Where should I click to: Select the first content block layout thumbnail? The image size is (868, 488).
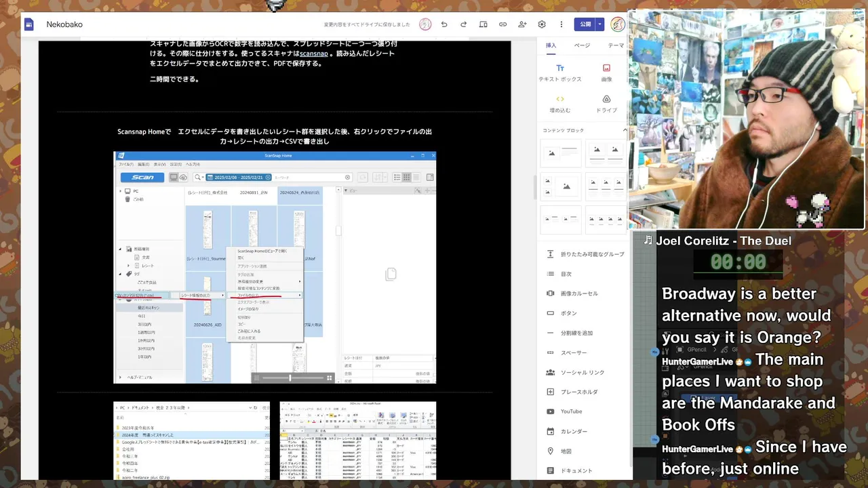click(560, 153)
